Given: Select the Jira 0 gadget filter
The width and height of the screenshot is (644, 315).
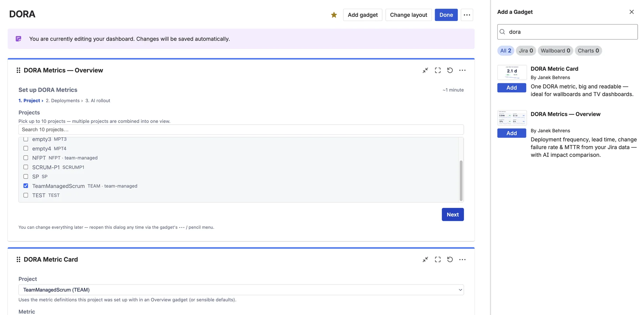Looking at the screenshot, I should [526, 51].
